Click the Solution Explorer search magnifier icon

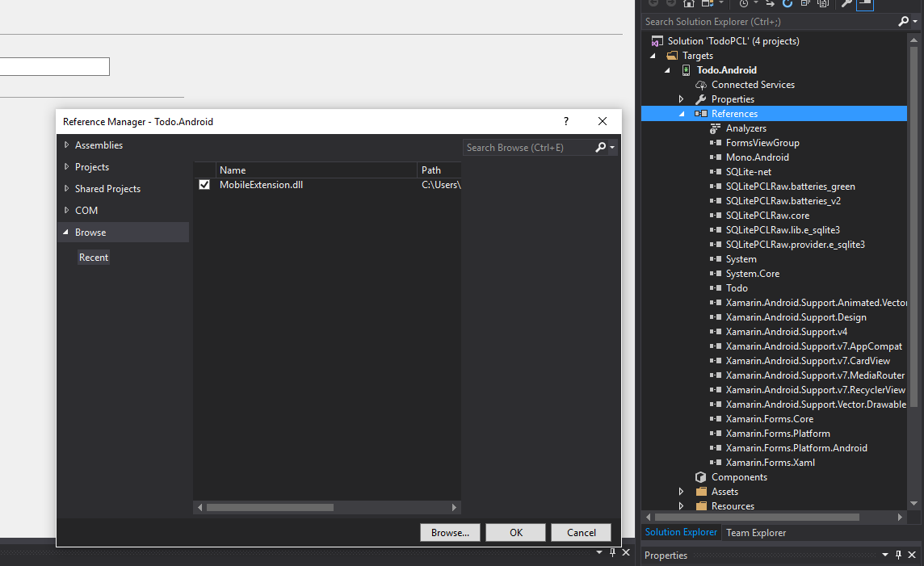tap(903, 21)
